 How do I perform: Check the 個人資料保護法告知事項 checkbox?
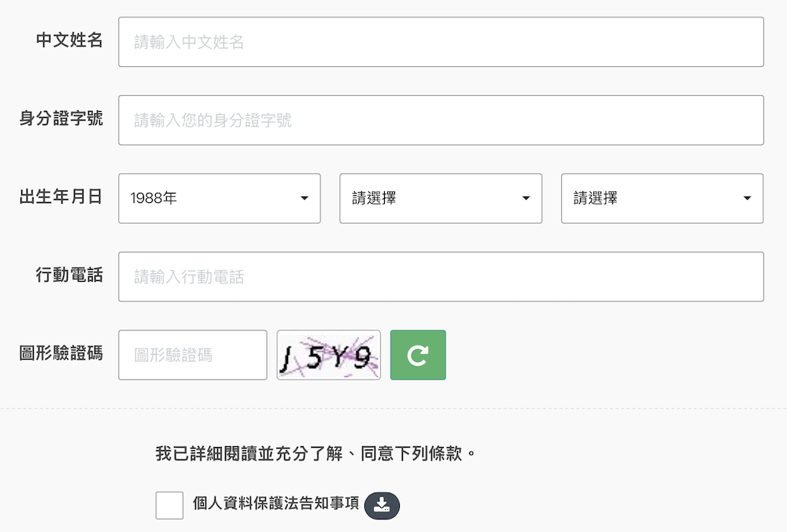tap(169, 506)
